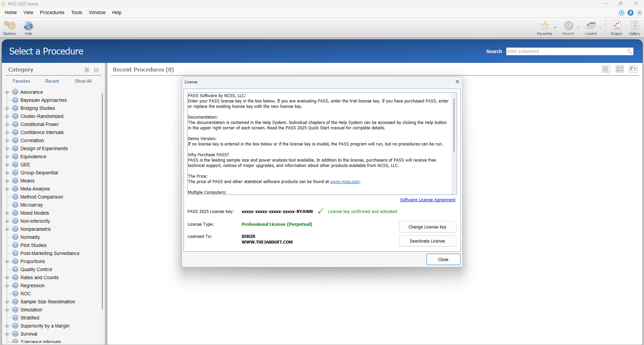Open Software License Agreement link
644x345 pixels.
point(428,200)
